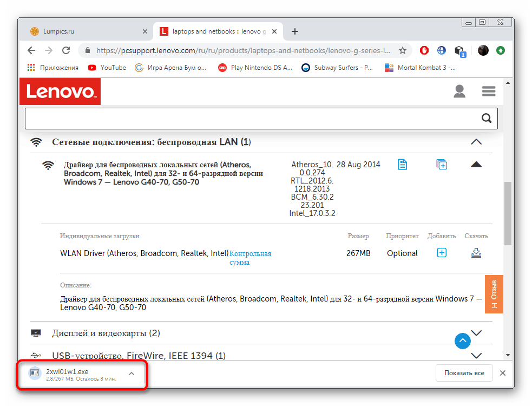This screenshot has width=532, height=406.
Task: Go forward in browser history
Action: click(49, 50)
